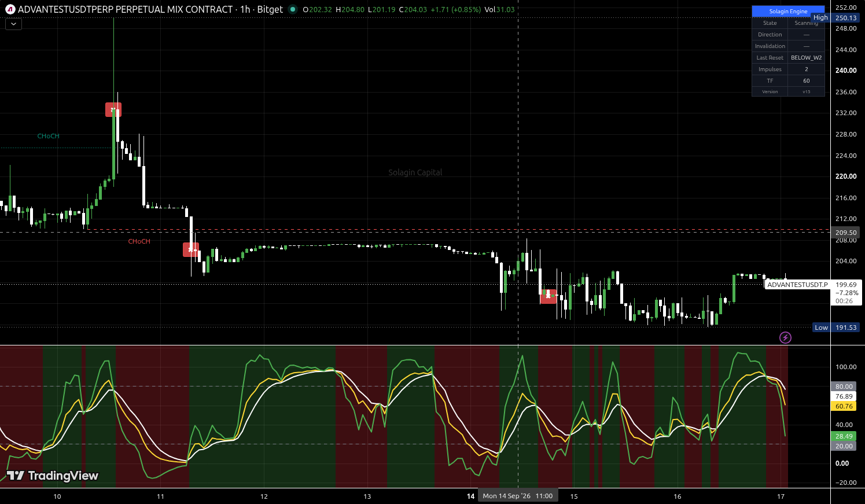Click the close value C204.03 in the legend
The height and width of the screenshot is (504, 865).
point(413,9)
